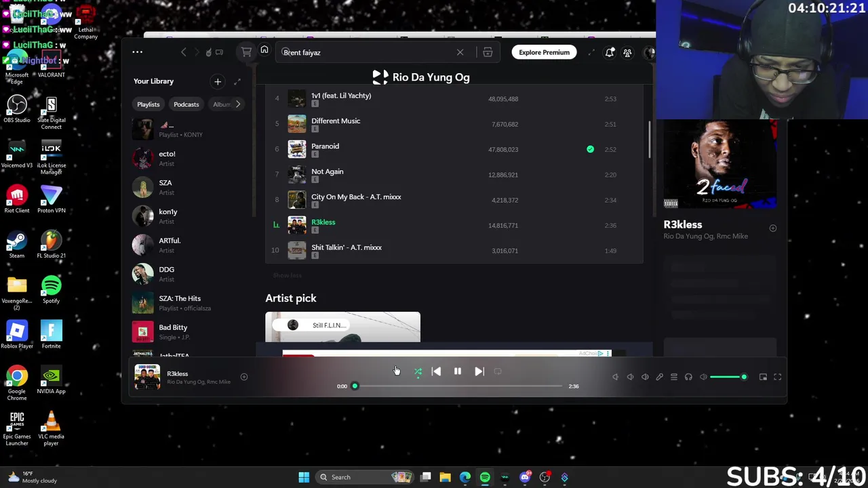Open the R3kless title in now playing panel

click(x=683, y=224)
